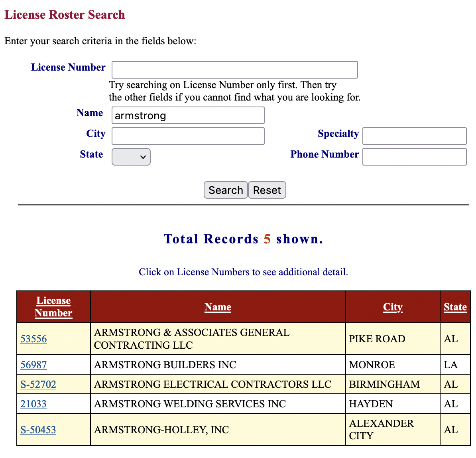The width and height of the screenshot is (476, 458).
Task: Open license 56987 details
Action: tap(33, 365)
